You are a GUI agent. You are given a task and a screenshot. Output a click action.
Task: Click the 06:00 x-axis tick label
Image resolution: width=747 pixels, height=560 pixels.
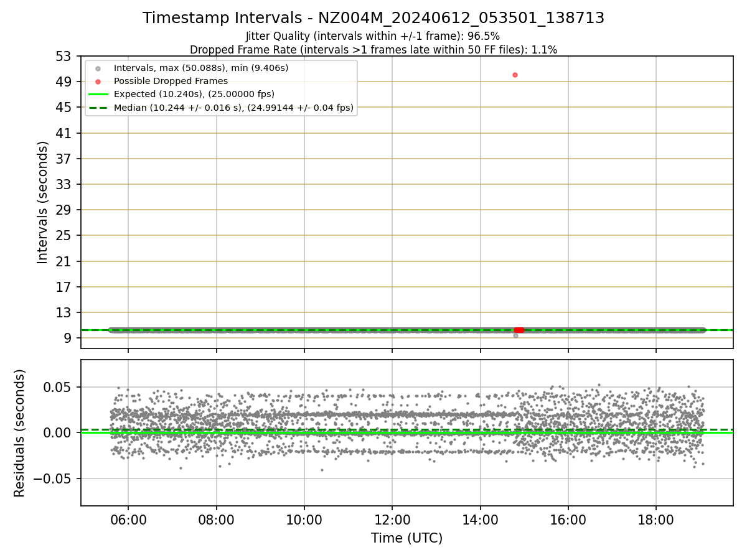[x=128, y=520]
